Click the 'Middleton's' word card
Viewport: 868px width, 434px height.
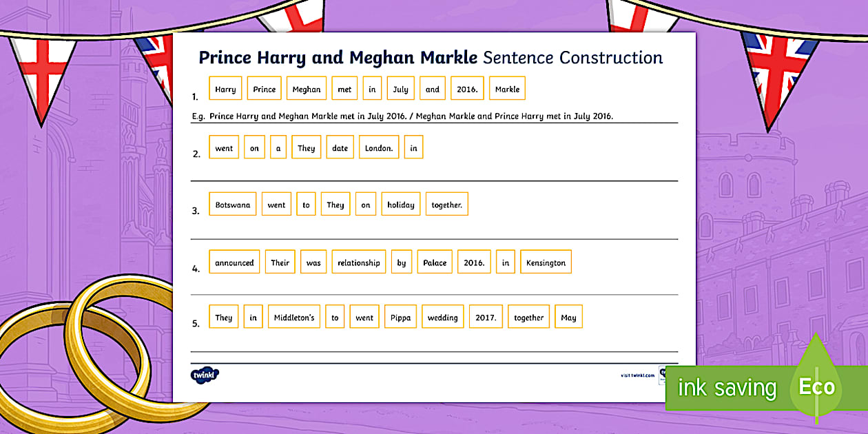(x=294, y=318)
